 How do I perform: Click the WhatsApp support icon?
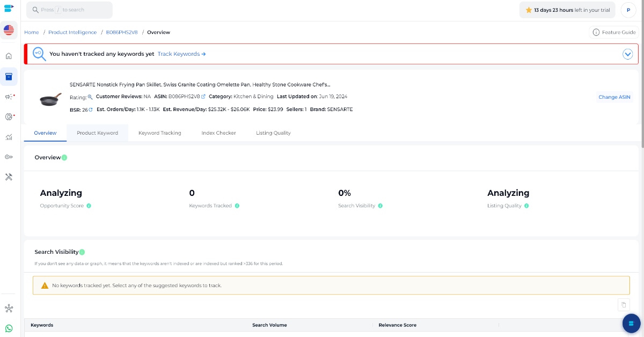[9, 328]
